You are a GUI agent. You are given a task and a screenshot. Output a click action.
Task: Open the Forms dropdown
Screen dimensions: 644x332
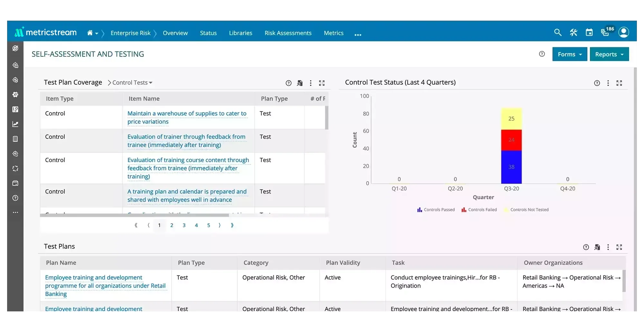point(570,54)
